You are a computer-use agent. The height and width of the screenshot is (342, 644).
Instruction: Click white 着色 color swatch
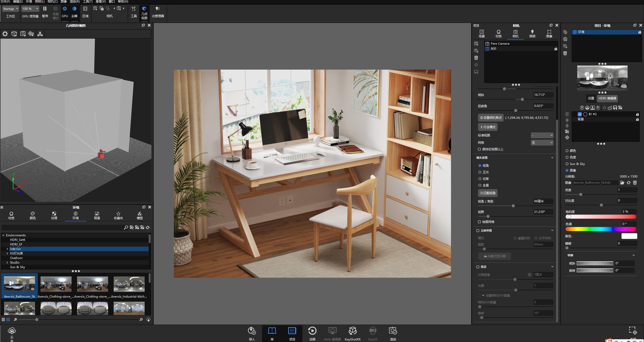tap(629, 236)
